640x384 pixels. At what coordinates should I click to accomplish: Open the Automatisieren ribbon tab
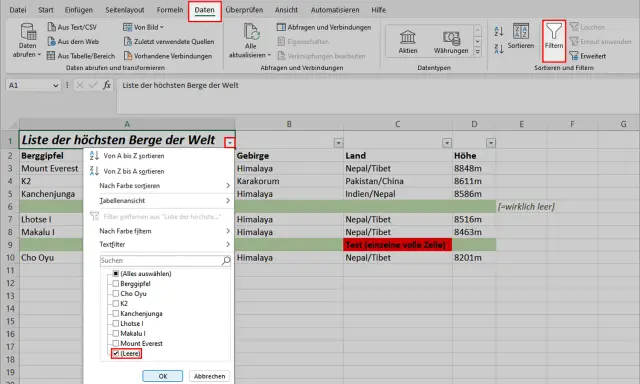tap(335, 10)
